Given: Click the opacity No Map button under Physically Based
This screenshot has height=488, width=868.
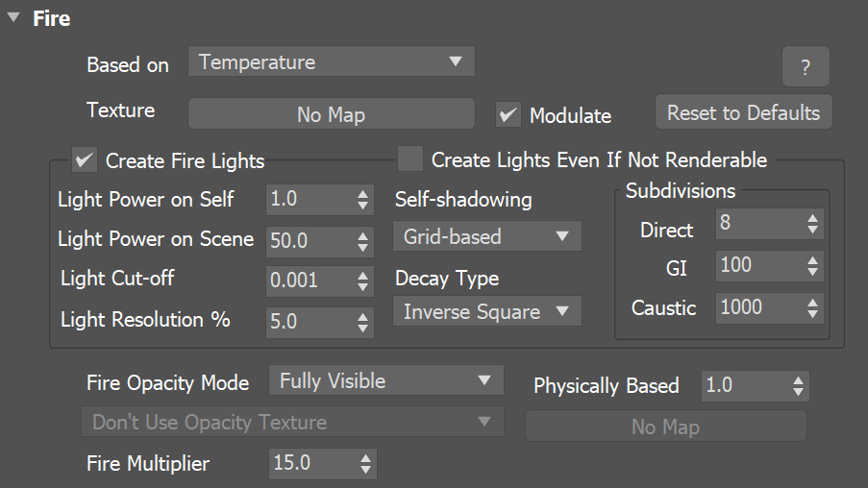Looking at the screenshot, I should [x=665, y=426].
